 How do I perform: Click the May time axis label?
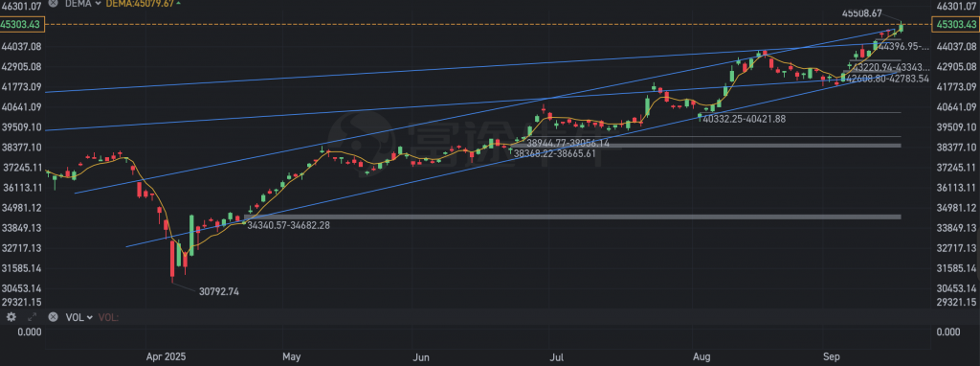pos(291,357)
